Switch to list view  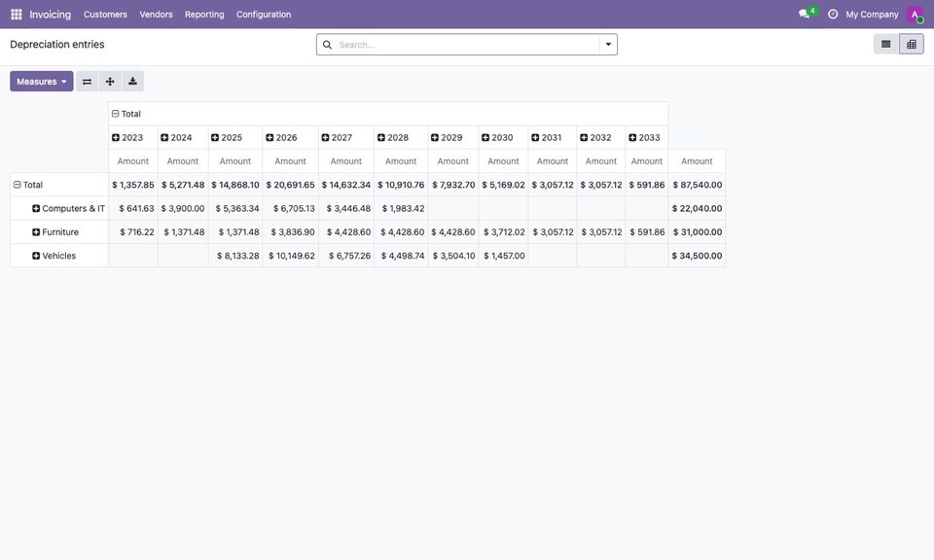click(885, 44)
